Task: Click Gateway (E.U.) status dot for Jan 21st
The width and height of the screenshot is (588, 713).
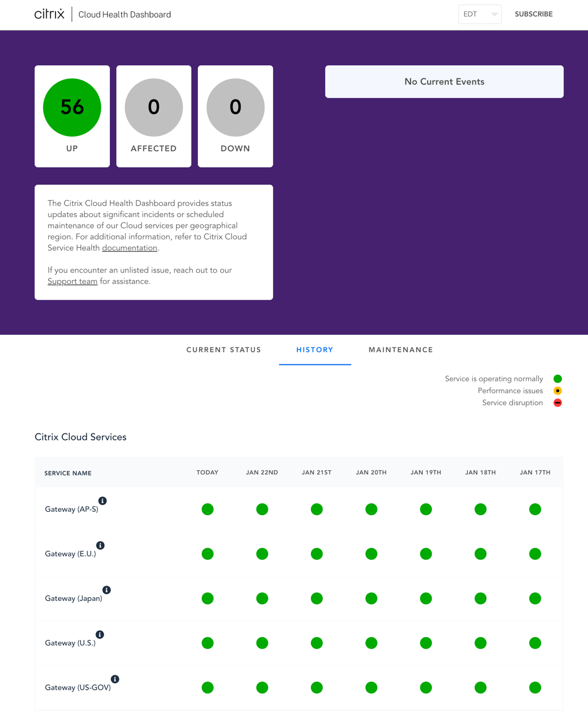Action: click(317, 554)
